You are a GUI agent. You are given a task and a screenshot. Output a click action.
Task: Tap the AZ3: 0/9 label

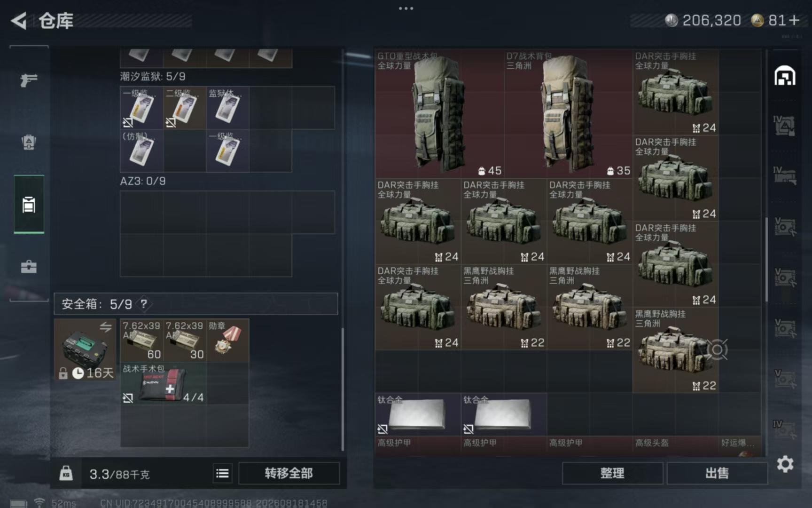tap(143, 181)
